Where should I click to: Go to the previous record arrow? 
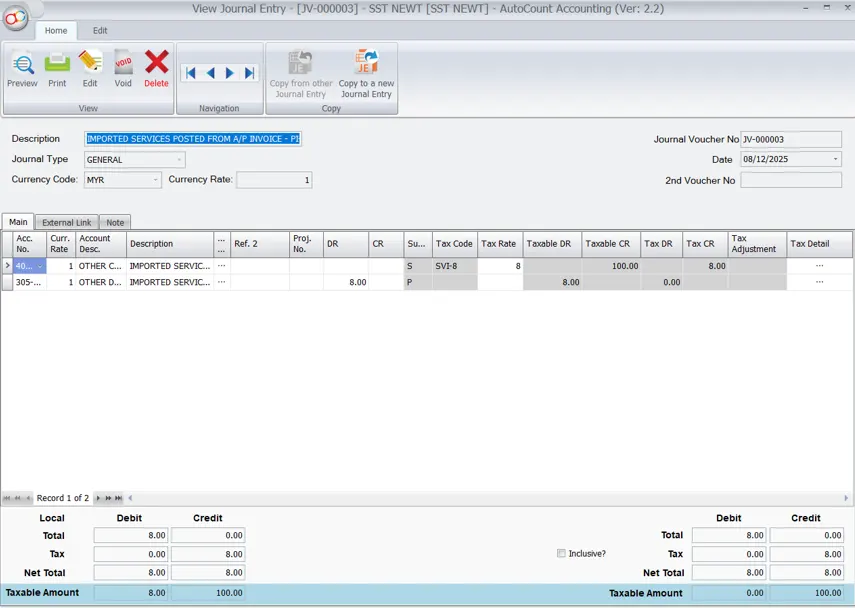(209, 72)
